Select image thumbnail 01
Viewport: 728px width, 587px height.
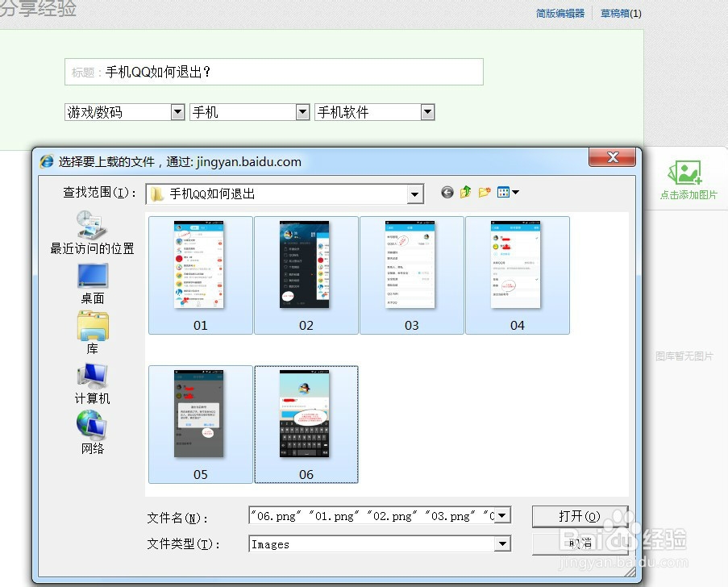pyautogui.click(x=200, y=276)
